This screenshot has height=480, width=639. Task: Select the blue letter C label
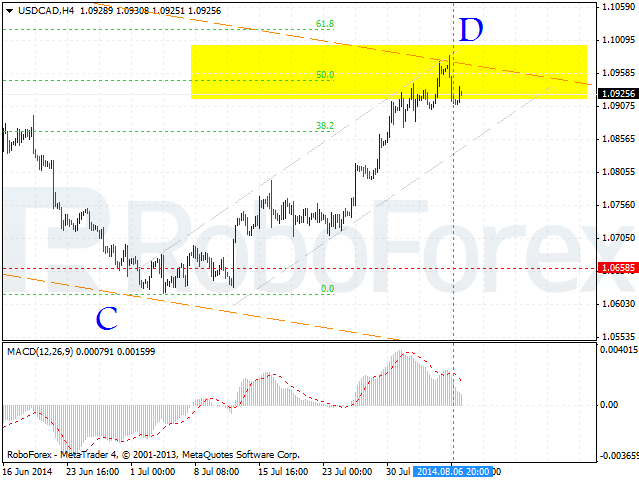click(x=107, y=318)
